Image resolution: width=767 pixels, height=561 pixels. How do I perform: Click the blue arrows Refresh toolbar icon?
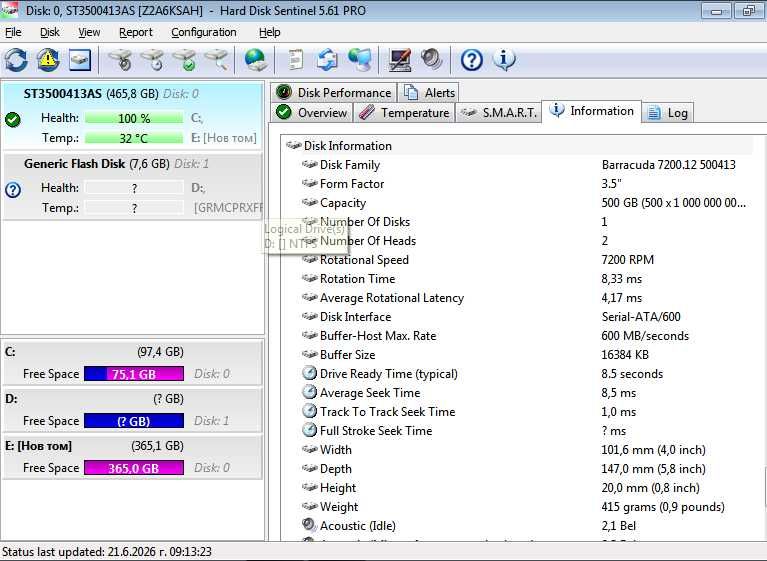point(16,60)
